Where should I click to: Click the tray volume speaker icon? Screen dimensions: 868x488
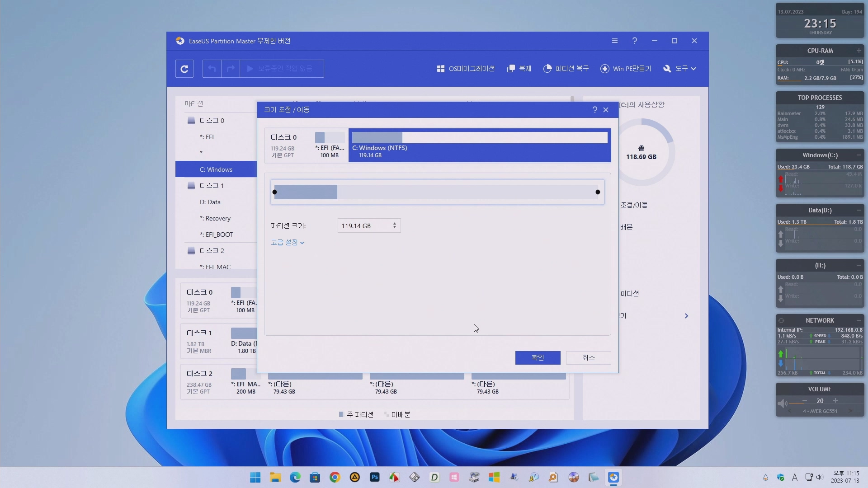point(819,477)
